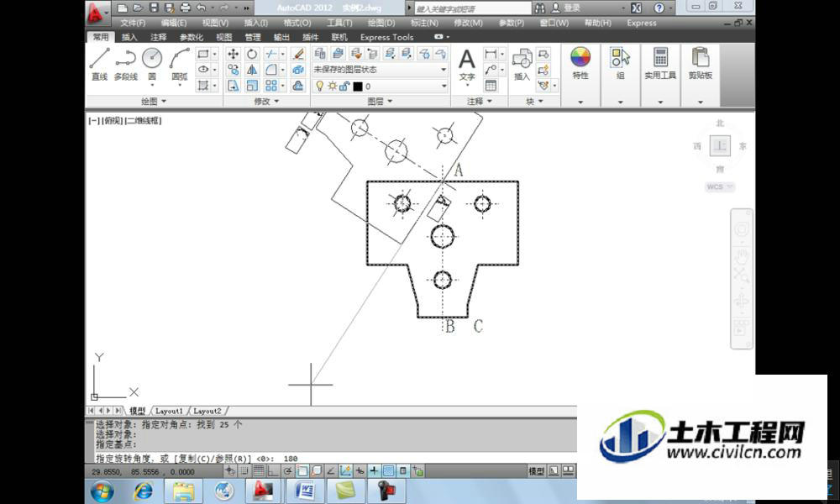Viewport: 840px width, 504px height.
Task: Select the Erase tool in Modify panel
Action: 298,54
